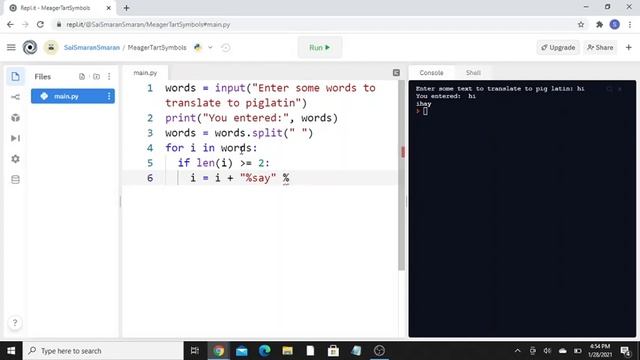Expand the repl name dropdown chevron
This screenshot has height=360, width=640.
tap(210, 47)
